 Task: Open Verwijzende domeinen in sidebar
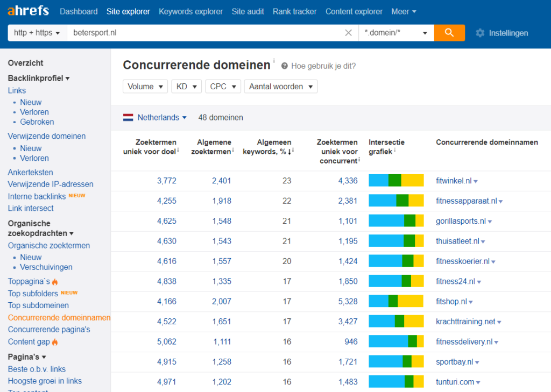[x=47, y=136]
